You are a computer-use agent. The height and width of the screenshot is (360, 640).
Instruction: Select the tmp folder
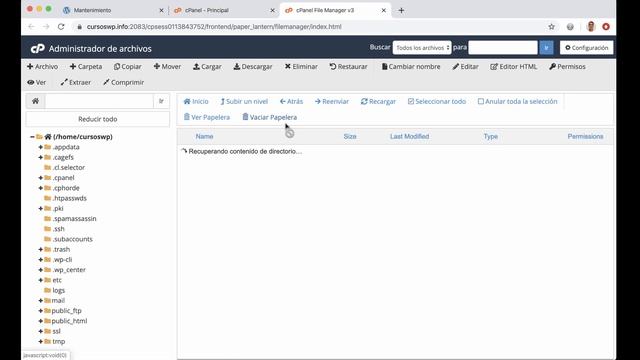click(x=58, y=341)
